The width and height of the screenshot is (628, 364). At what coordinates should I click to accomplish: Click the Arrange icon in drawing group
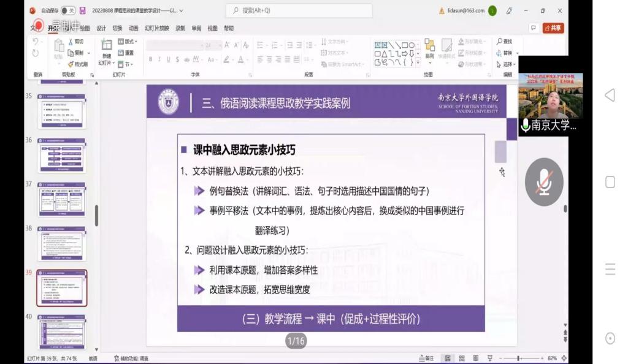pos(429,49)
